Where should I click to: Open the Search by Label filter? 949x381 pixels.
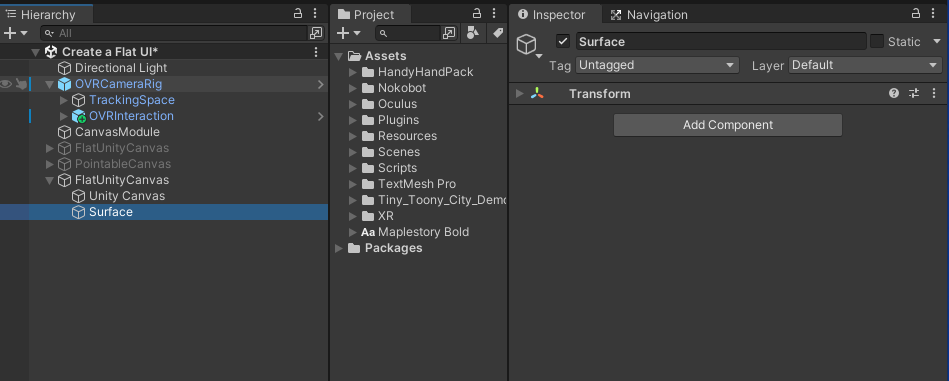pos(497,33)
